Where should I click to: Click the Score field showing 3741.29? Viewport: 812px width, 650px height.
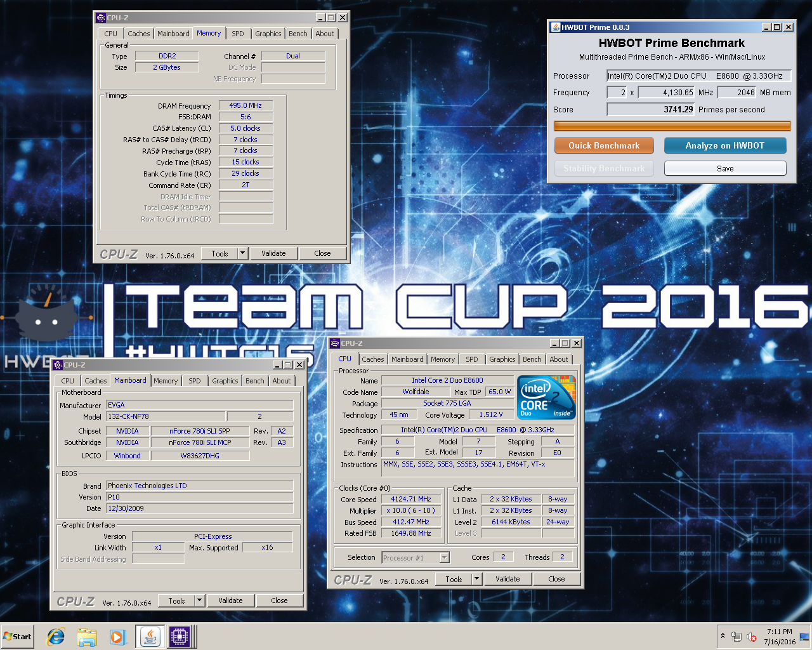pos(651,109)
